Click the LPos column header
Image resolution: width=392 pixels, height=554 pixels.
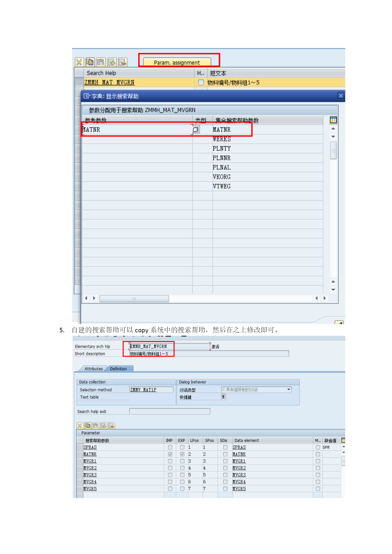tap(195, 440)
